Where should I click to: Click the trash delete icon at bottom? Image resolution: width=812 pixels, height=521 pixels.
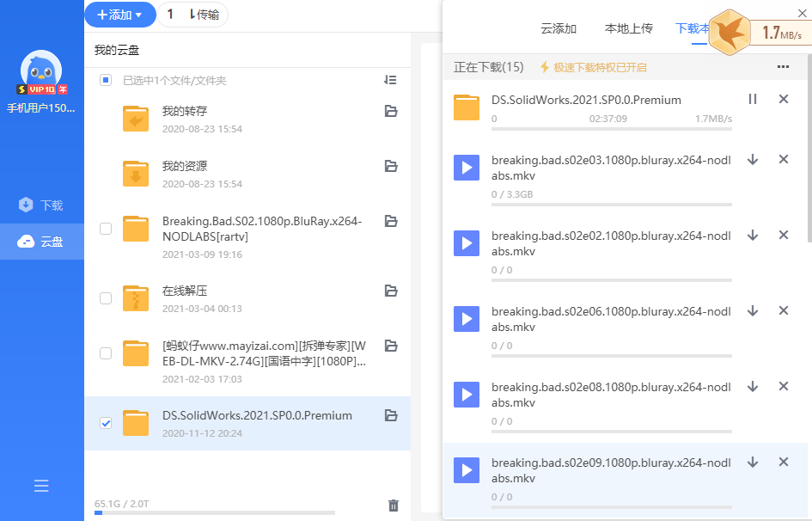394,505
